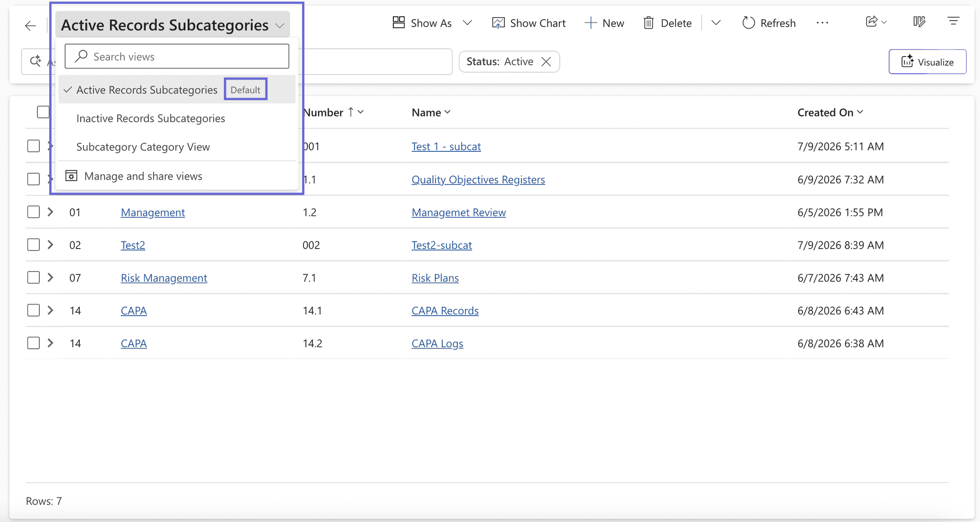Click the 6/9/2026 7:32 AM date cell
This screenshot has height=522, width=980.
point(840,180)
